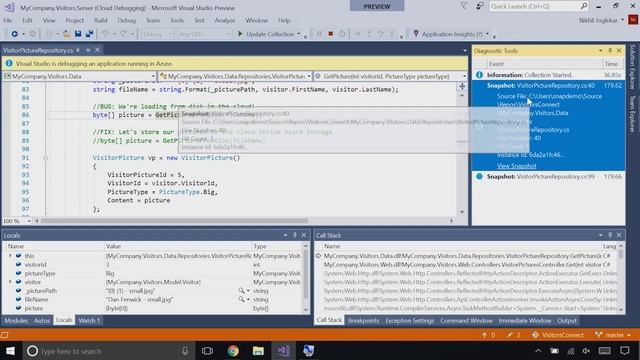Switch to the Watch 1 tab
The height and width of the screenshot is (360, 640).
[89, 320]
